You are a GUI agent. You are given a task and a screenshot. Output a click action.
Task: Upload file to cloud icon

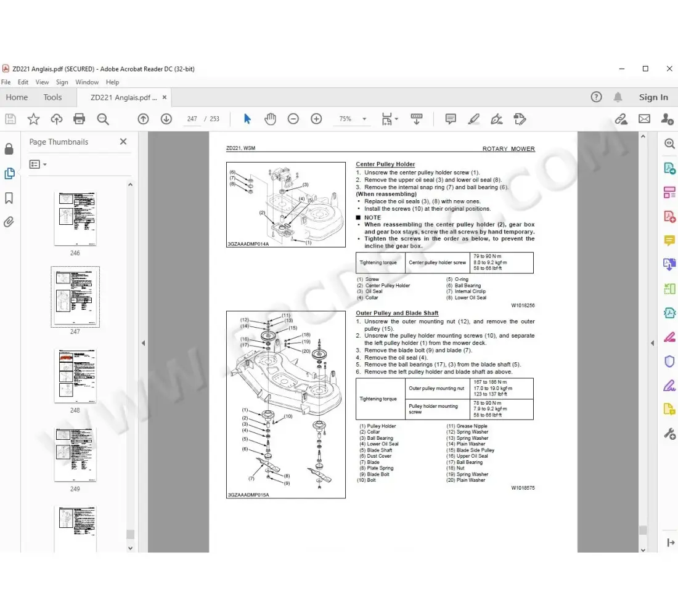56,119
